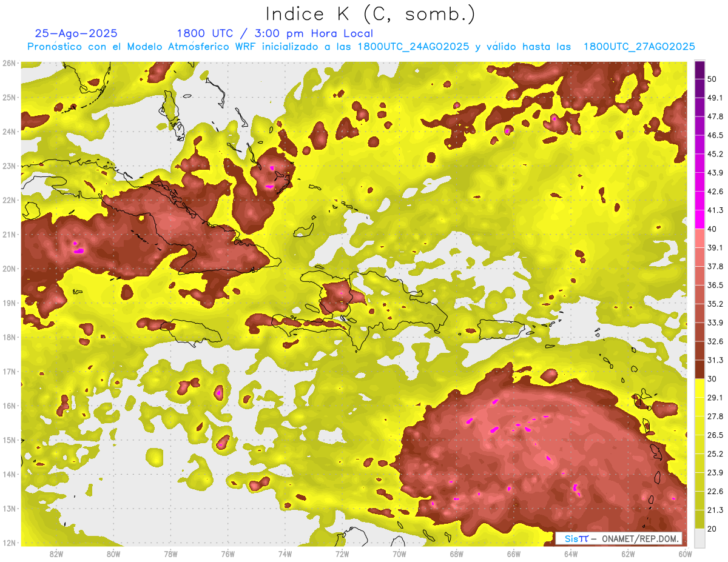Click the colorbar value "49.1"
Viewport: 728px width, 562px height.
click(715, 98)
